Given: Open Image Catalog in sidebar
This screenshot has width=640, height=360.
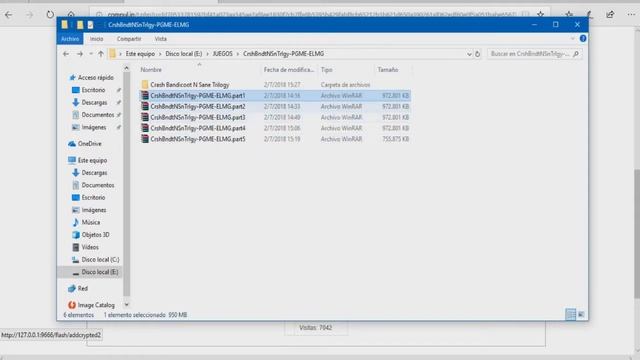Looking at the screenshot, I should [x=96, y=305].
